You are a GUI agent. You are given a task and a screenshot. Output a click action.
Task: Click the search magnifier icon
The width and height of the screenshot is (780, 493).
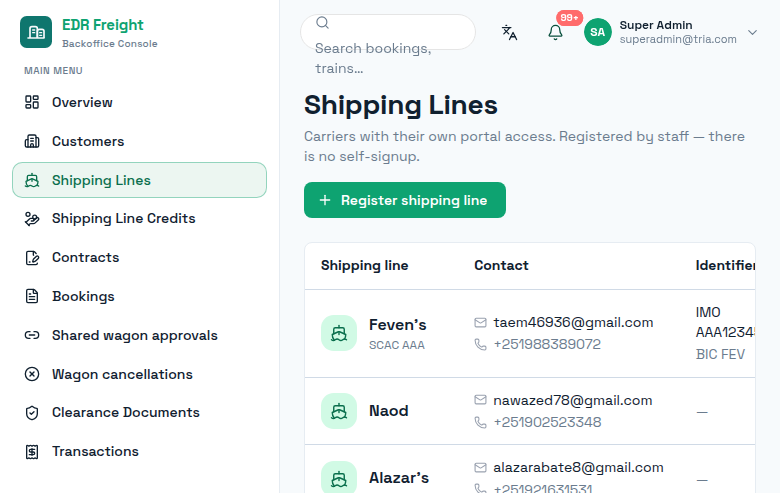pos(322,22)
